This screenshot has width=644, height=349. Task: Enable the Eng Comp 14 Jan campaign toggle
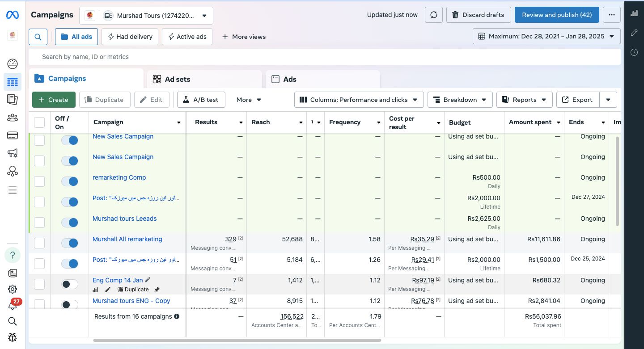tap(70, 284)
